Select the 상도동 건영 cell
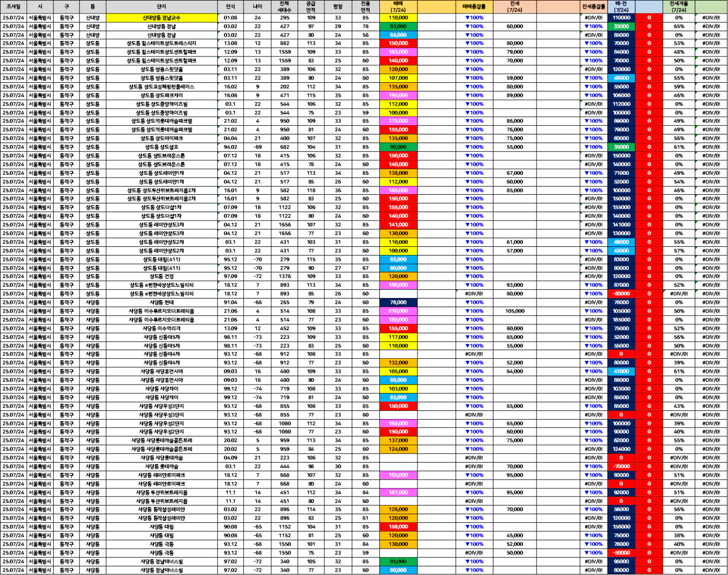 click(161, 276)
